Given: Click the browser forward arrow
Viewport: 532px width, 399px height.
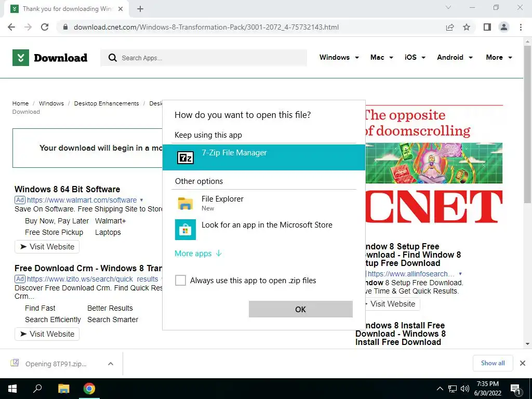Looking at the screenshot, I should [28, 27].
